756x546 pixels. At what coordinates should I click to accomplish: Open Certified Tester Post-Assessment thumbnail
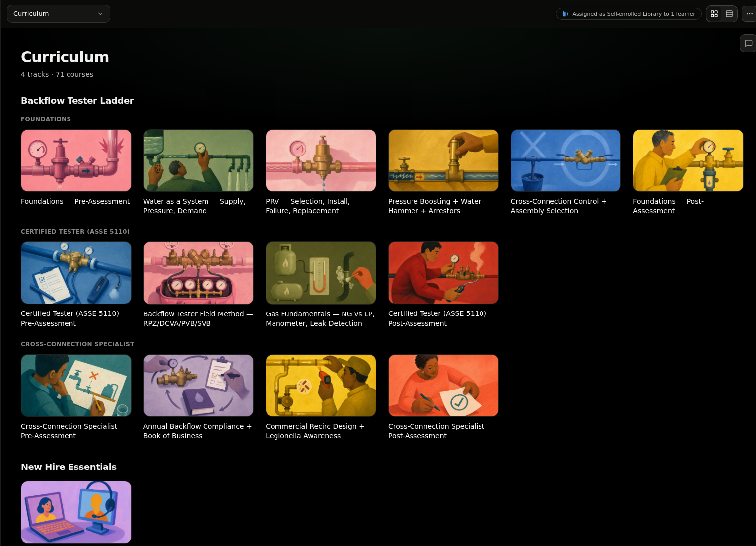tap(443, 273)
